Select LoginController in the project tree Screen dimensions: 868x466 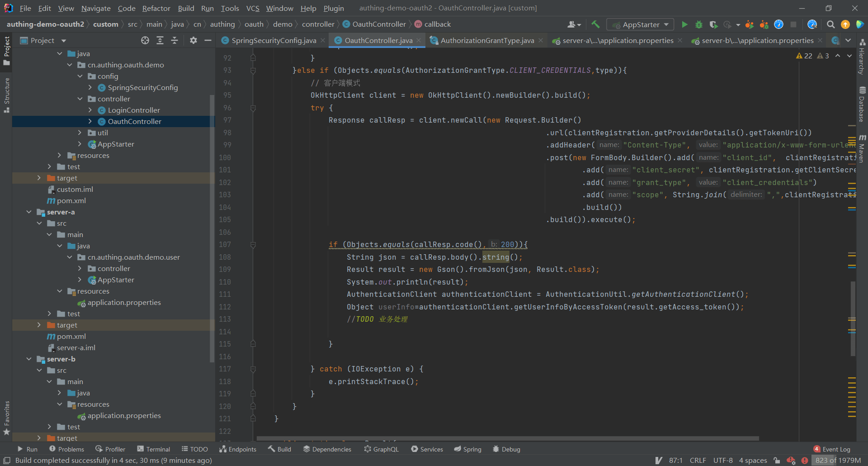click(x=133, y=110)
